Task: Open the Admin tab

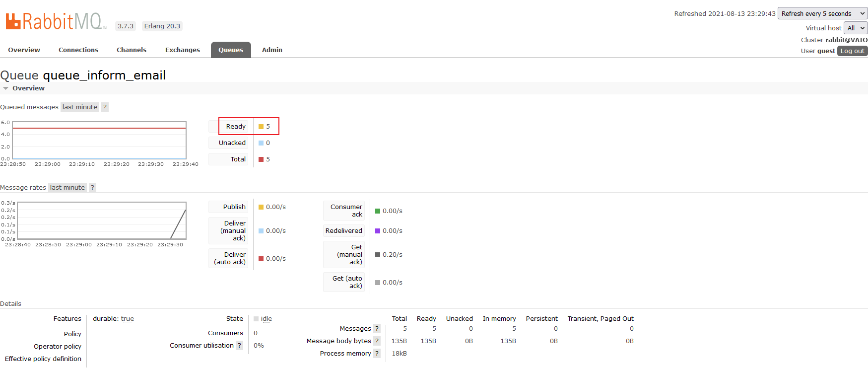Action: pos(272,50)
